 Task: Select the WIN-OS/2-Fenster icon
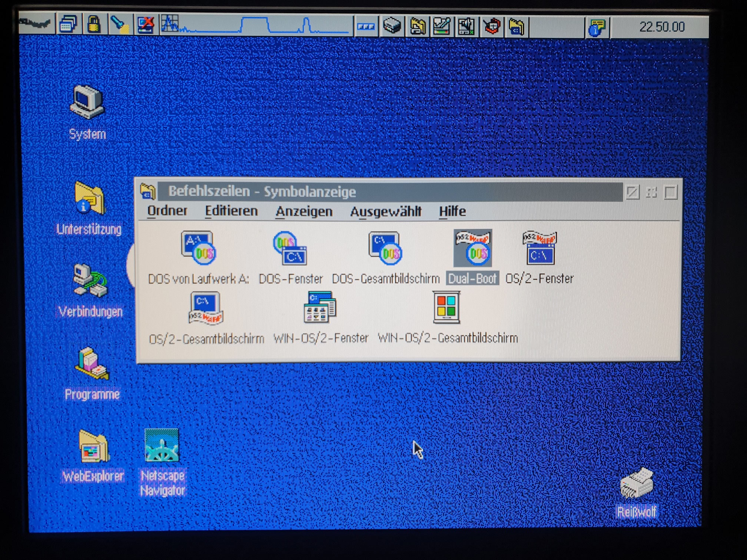tap(320, 307)
